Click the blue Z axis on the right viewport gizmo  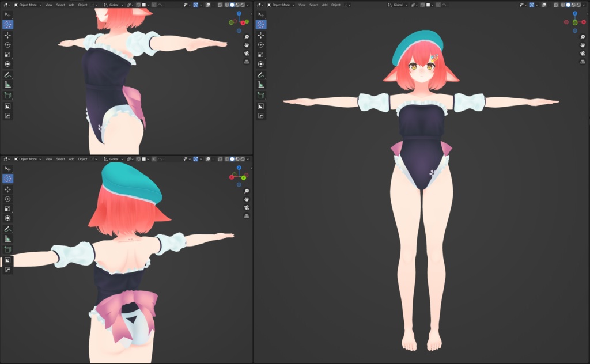pyautogui.click(x=575, y=13)
